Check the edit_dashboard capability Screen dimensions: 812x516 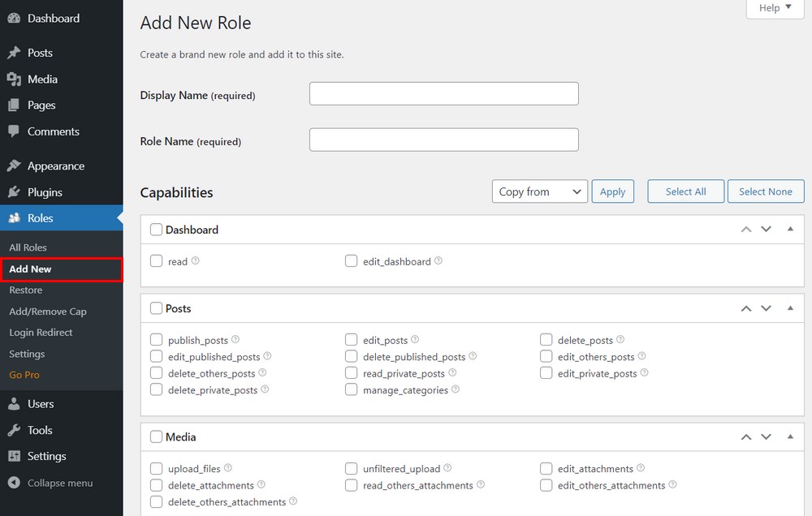tap(352, 261)
